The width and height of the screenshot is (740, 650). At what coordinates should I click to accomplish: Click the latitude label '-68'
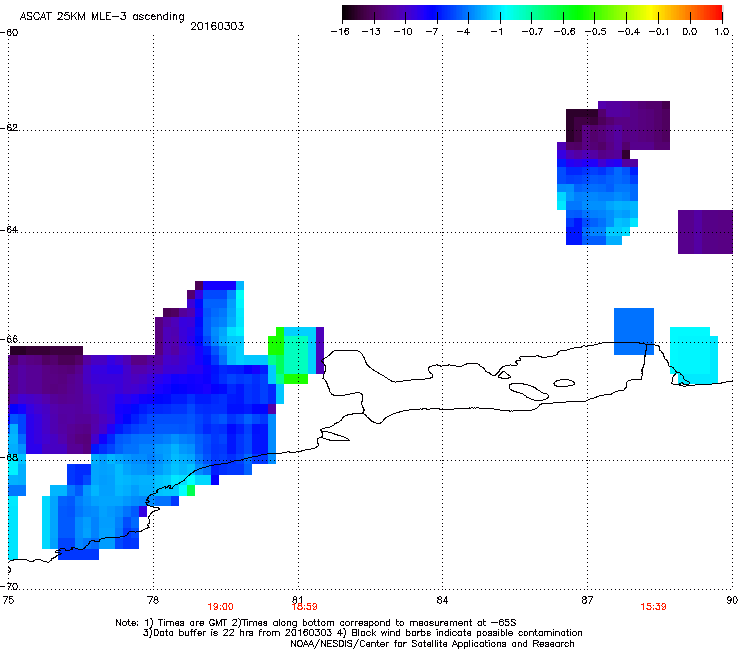[9, 457]
